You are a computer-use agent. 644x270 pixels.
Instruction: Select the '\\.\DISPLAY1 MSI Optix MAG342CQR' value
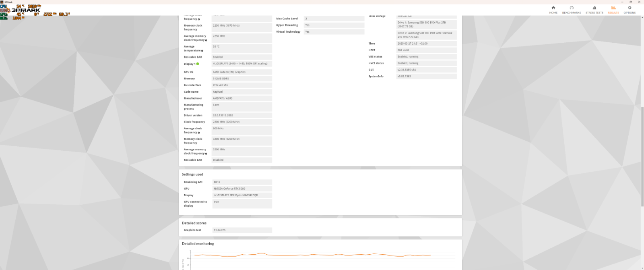[x=242, y=195]
